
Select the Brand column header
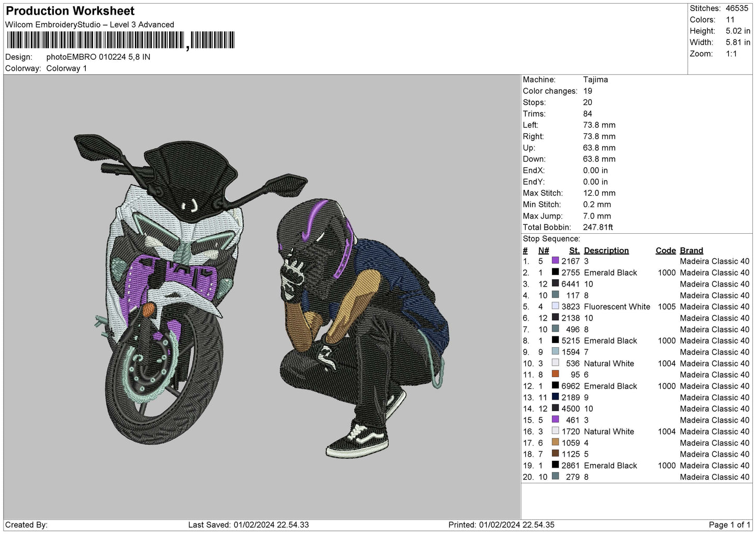(x=692, y=251)
